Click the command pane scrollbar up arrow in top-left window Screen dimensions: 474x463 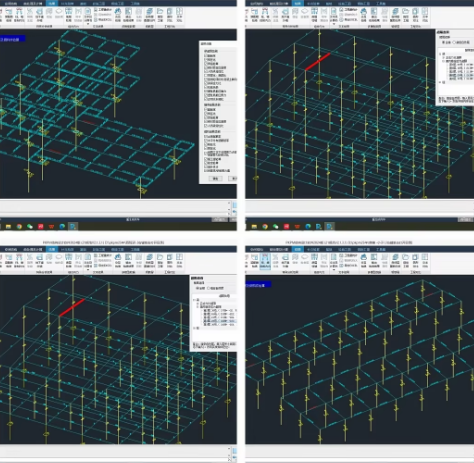pos(229,203)
